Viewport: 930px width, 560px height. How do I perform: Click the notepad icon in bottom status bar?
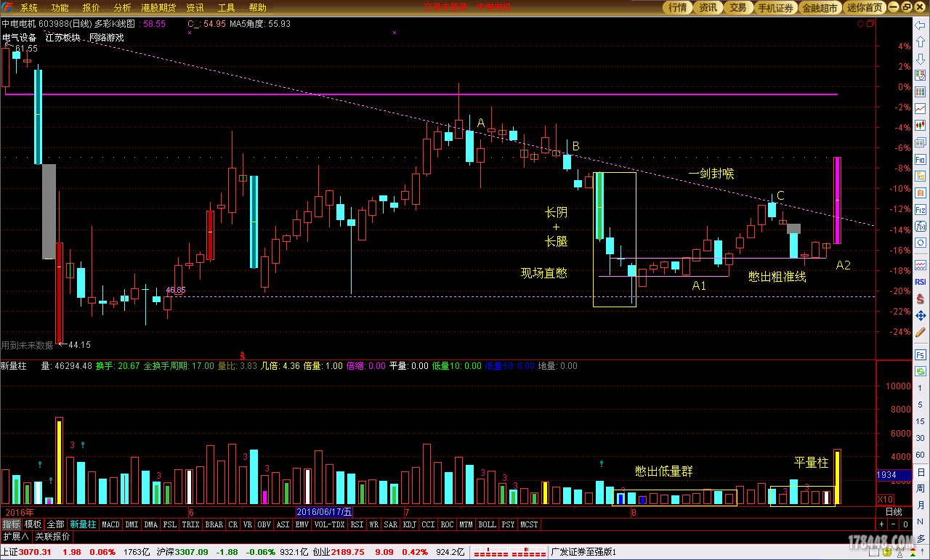click(875, 551)
